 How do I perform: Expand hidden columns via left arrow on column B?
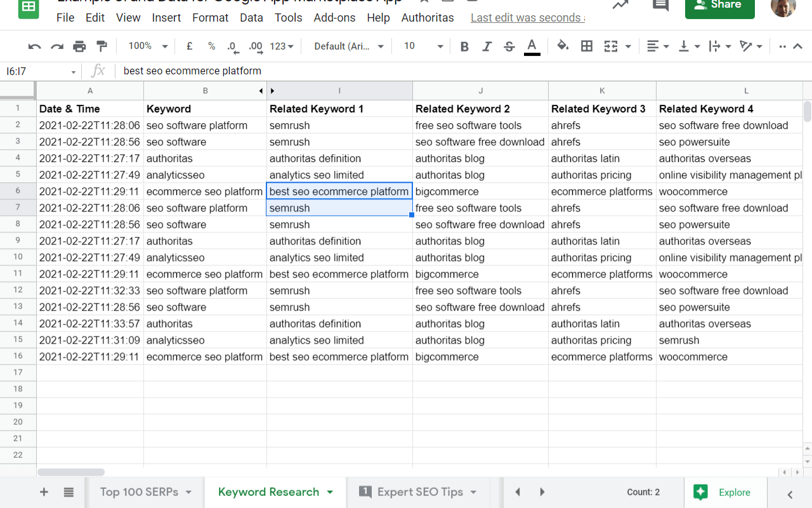point(260,91)
